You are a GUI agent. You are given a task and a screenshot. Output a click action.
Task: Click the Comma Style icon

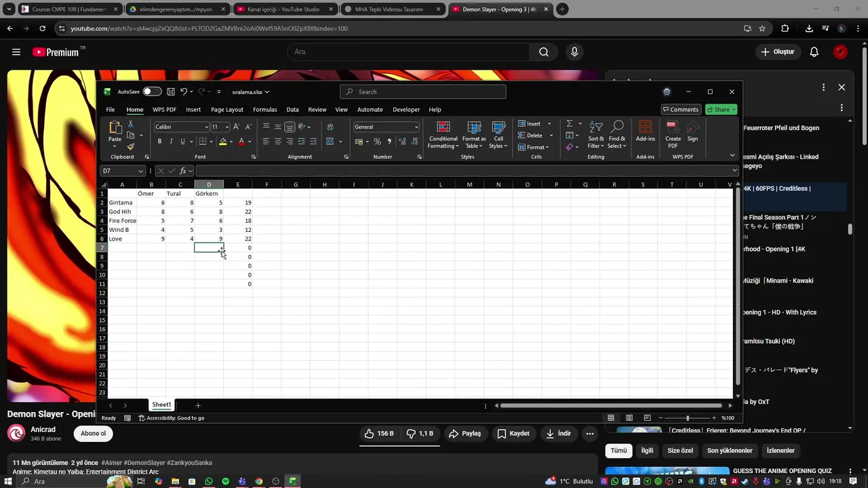tap(388, 141)
